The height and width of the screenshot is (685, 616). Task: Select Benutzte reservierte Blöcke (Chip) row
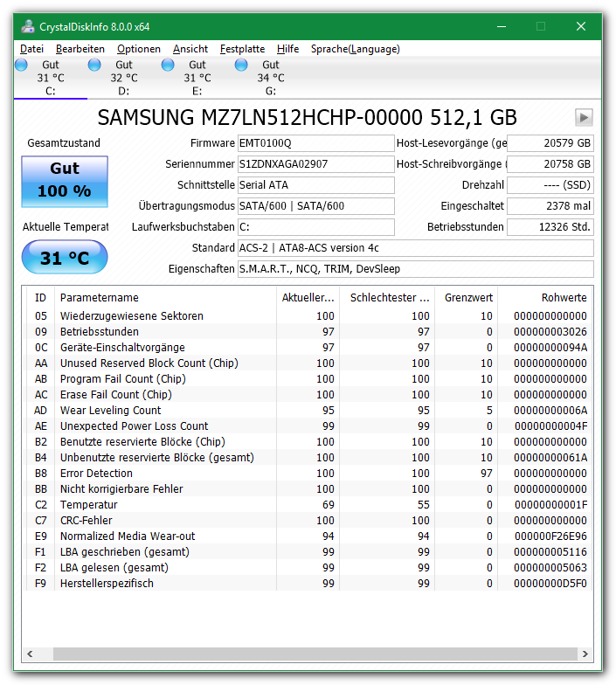(309, 442)
